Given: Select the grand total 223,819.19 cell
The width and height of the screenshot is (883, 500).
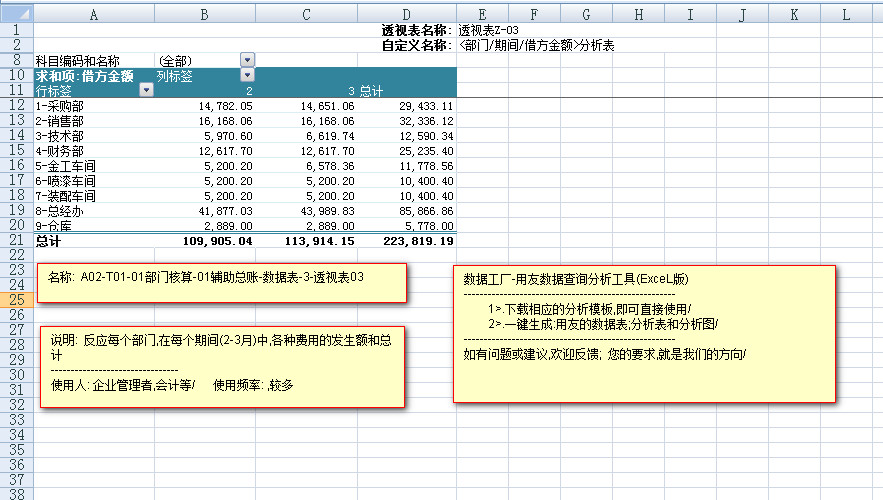Looking at the screenshot, I should pos(406,241).
